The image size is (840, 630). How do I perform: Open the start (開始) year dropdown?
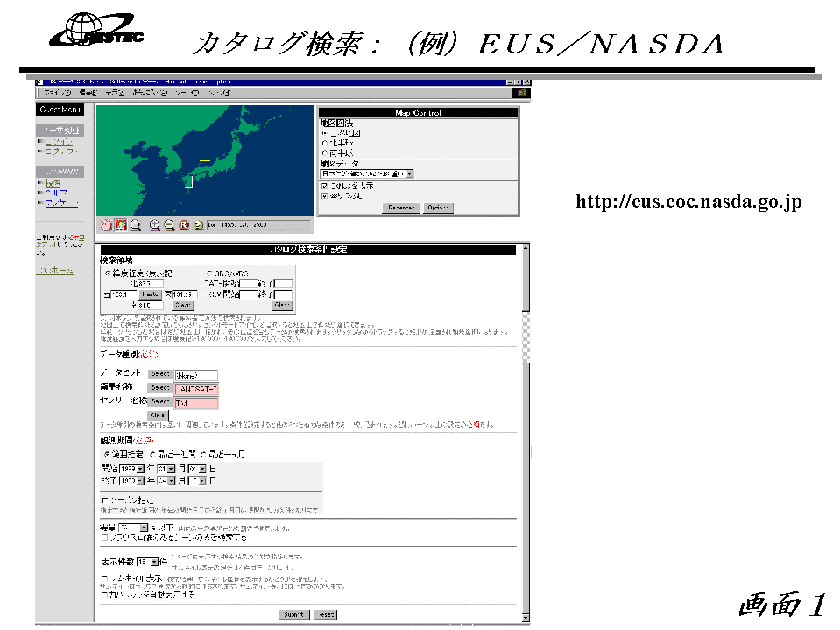(x=131, y=470)
